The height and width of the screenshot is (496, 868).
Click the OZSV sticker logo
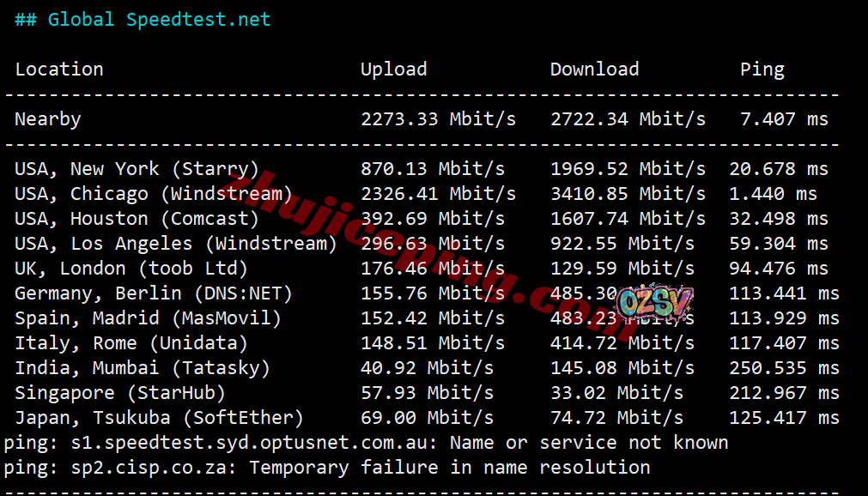pyautogui.click(x=656, y=305)
